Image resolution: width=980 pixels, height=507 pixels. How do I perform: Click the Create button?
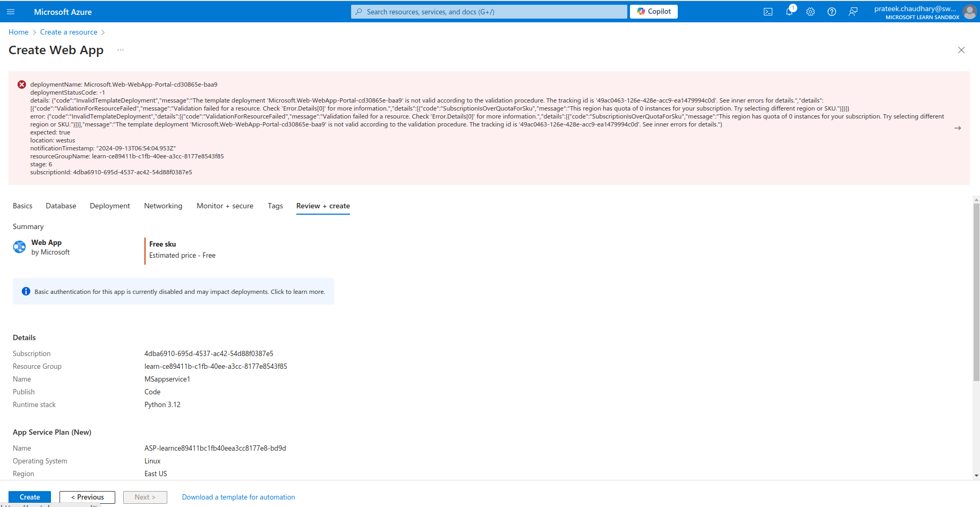click(x=30, y=497)
